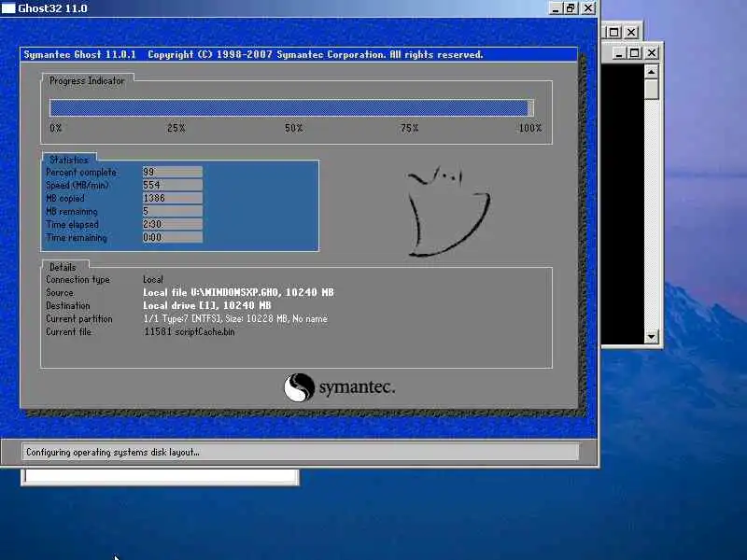Close the rearmost background window
The height and width of the screenshot is (560, 747).
[631, 32]
